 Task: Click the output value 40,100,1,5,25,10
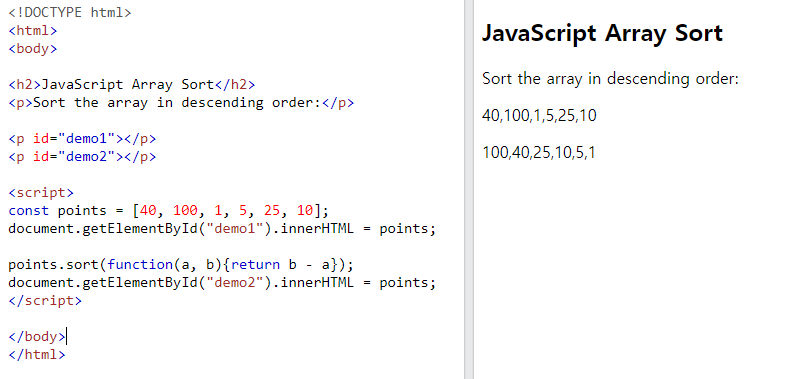coord(539,116)
